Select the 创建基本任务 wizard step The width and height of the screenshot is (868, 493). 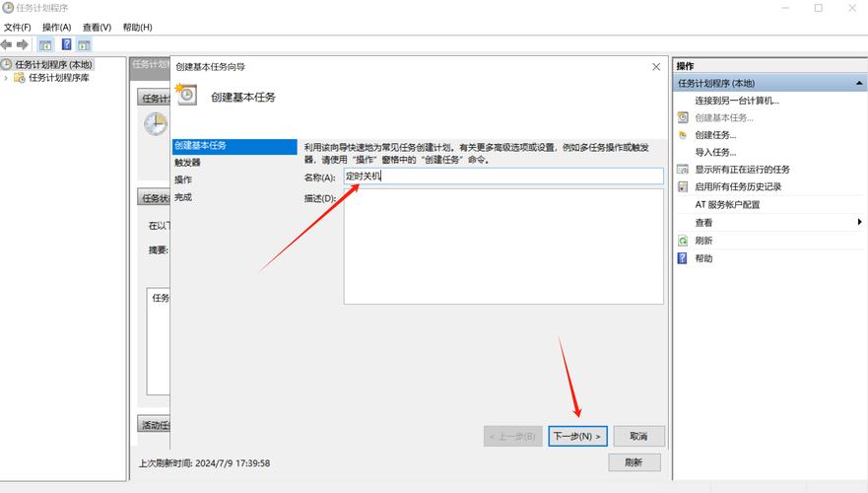(234, 146)
